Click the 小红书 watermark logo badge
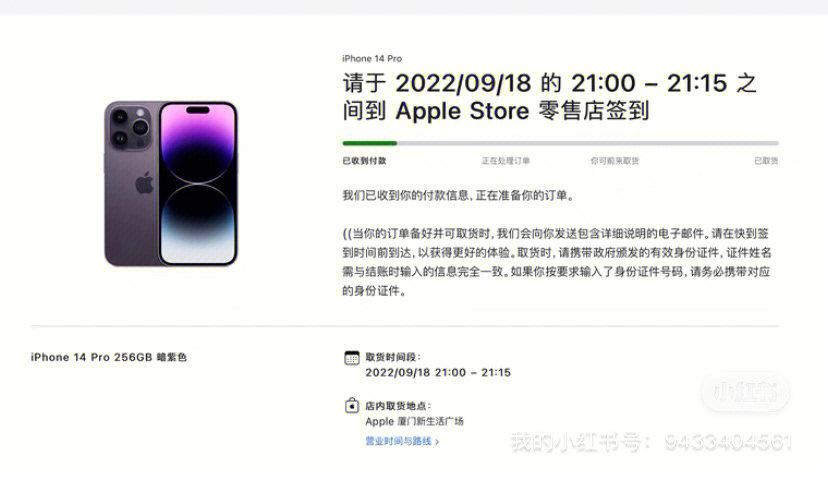828x479 pixels. 746,392
